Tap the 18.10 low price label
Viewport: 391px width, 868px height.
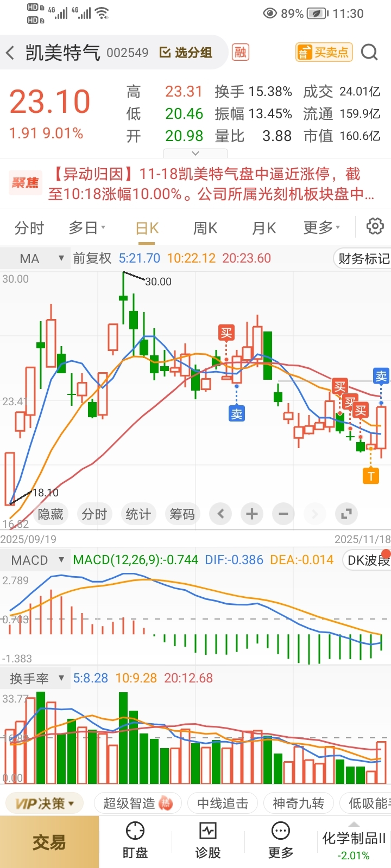tap(46, 493)
